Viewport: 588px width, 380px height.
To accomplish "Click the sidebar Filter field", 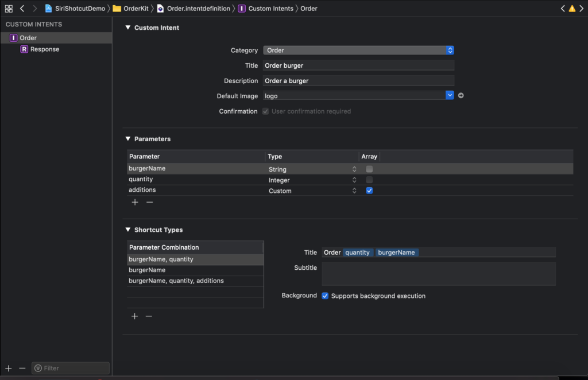I will 71,369.
